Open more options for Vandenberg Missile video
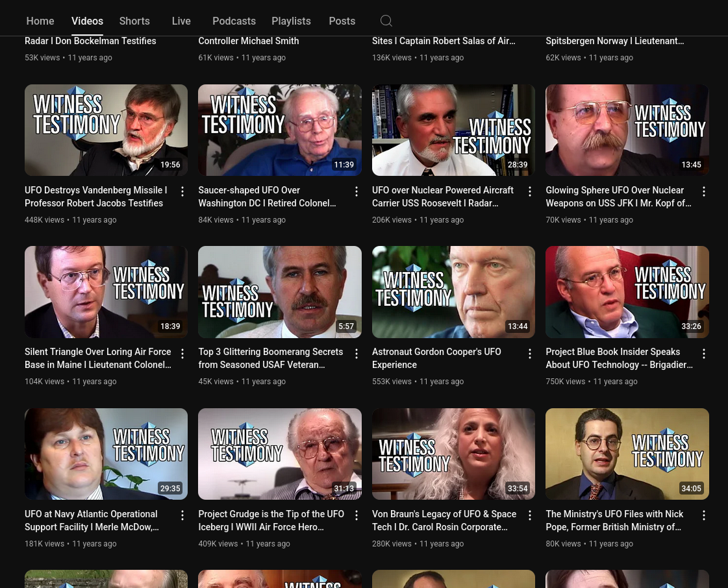728x588 pixels. point(182,191)
